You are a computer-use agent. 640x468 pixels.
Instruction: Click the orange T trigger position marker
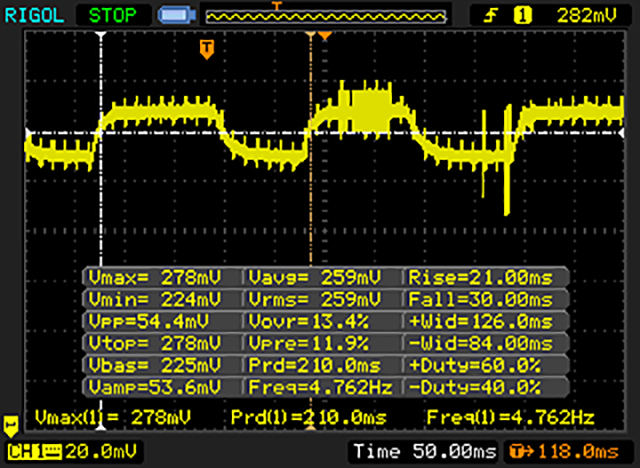point(207,48)
